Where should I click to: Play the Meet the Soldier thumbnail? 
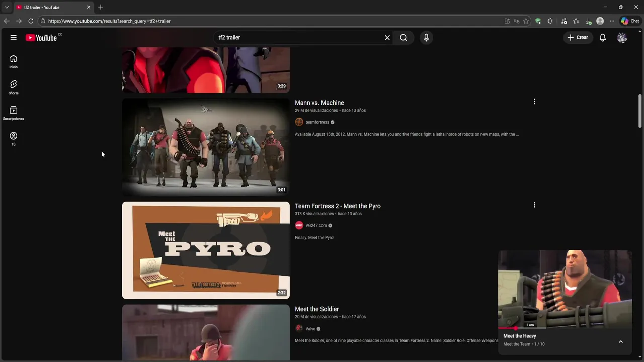(x=206, y=332)
